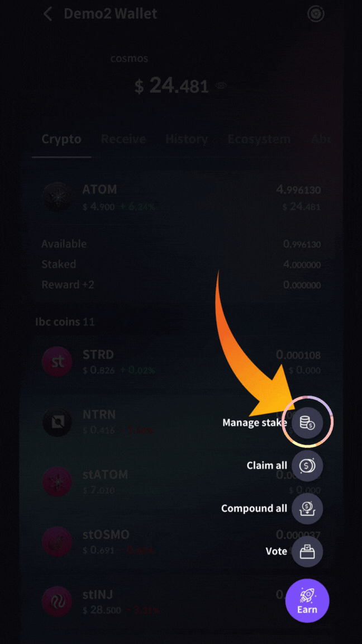Toggle balance visibility with the eye icon

click(x=221, y=86)
